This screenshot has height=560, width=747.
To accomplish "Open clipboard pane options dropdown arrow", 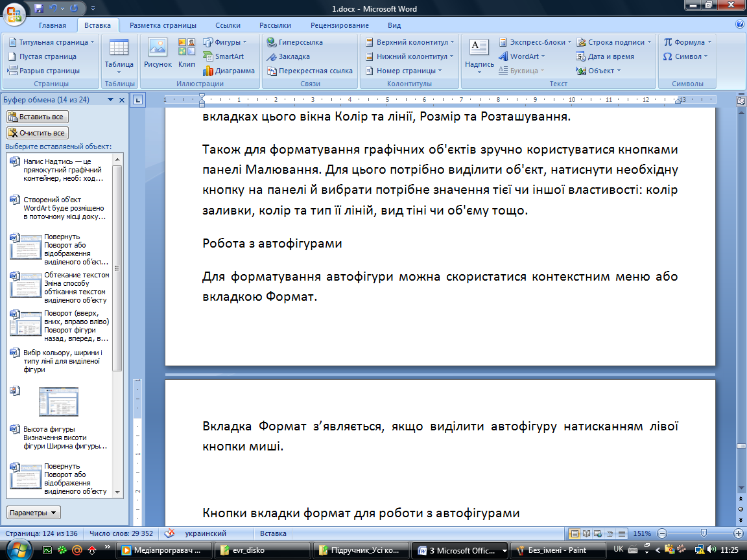I will coord(110,100).
